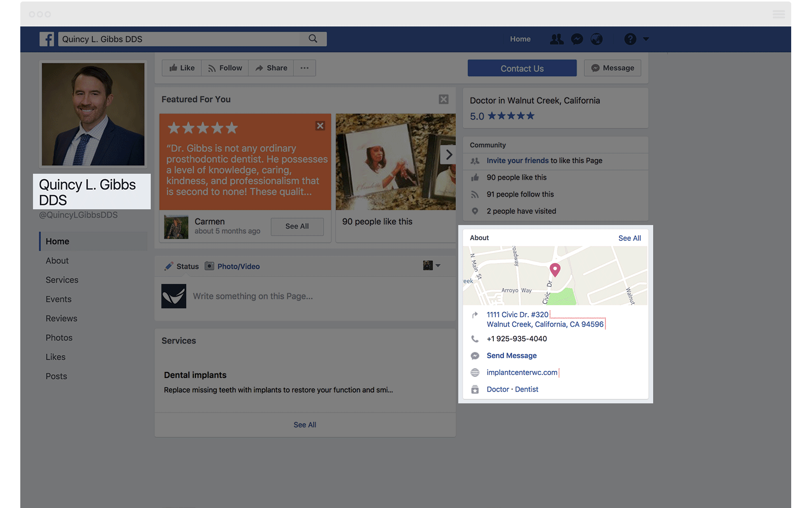Open Events in the page sidebar
This screenshot has height=508, width=812.
tap(58, 299)
